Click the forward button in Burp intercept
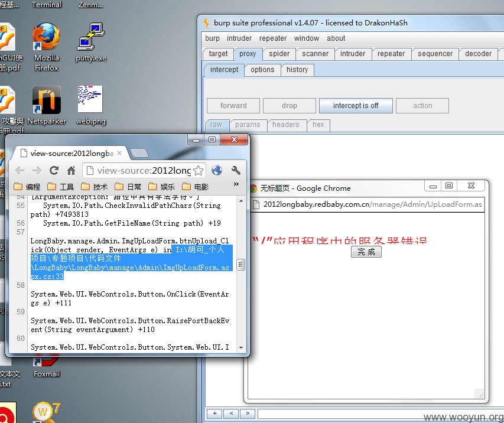 [x=233, y=106]
